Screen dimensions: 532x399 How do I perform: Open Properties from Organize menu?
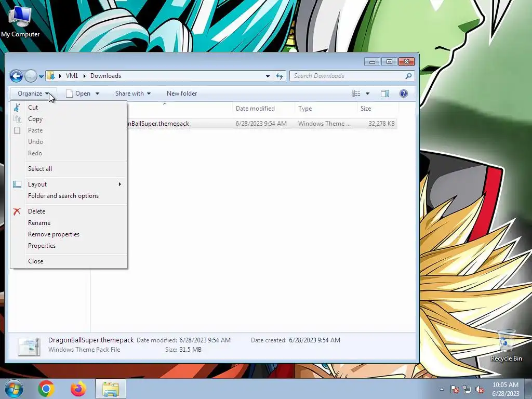[69, 246]
